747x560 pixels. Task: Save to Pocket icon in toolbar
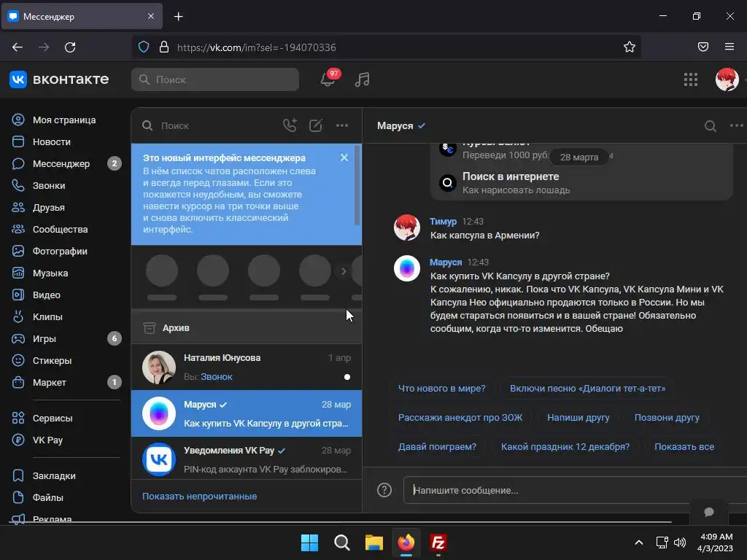(x=703, y=47)
